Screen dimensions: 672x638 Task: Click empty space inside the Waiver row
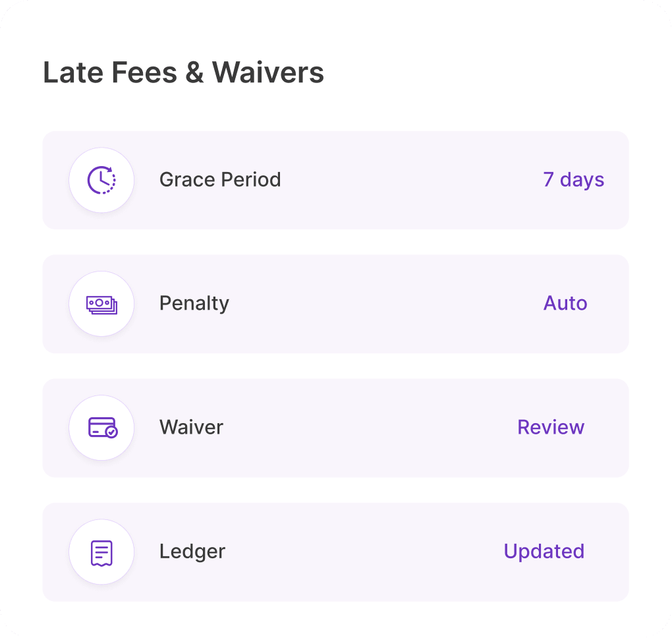(x=368, y=428)
